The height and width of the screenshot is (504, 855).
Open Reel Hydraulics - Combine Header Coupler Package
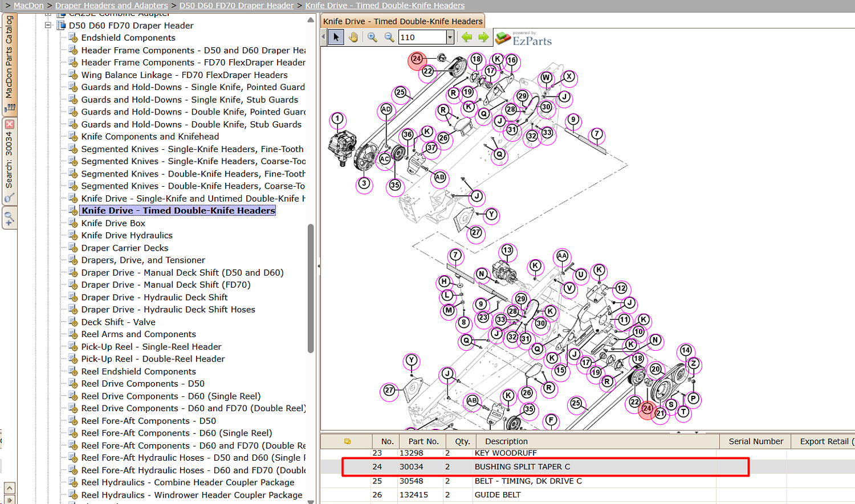188,483
